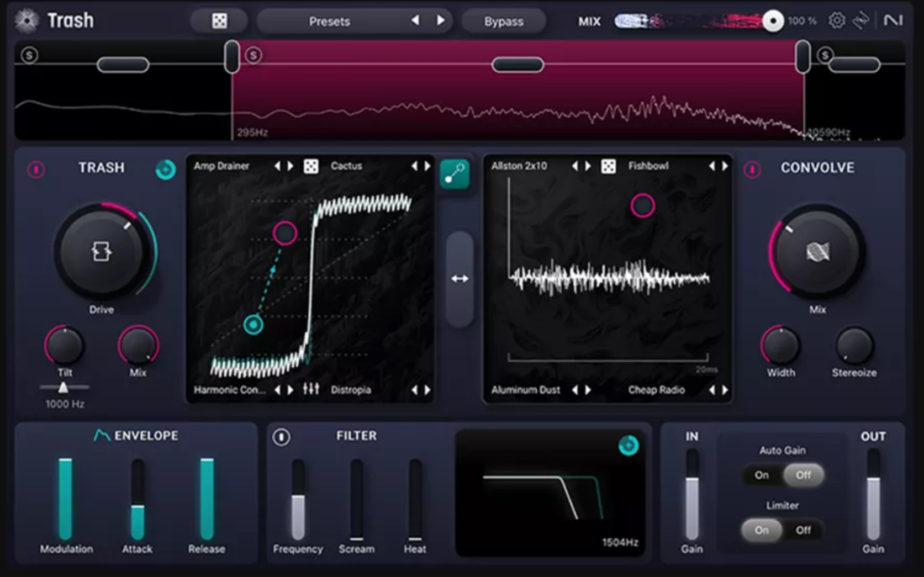Viewport: 924px width, 577px height.
Task: Turn the Limiter On
Action: (762, 530)
